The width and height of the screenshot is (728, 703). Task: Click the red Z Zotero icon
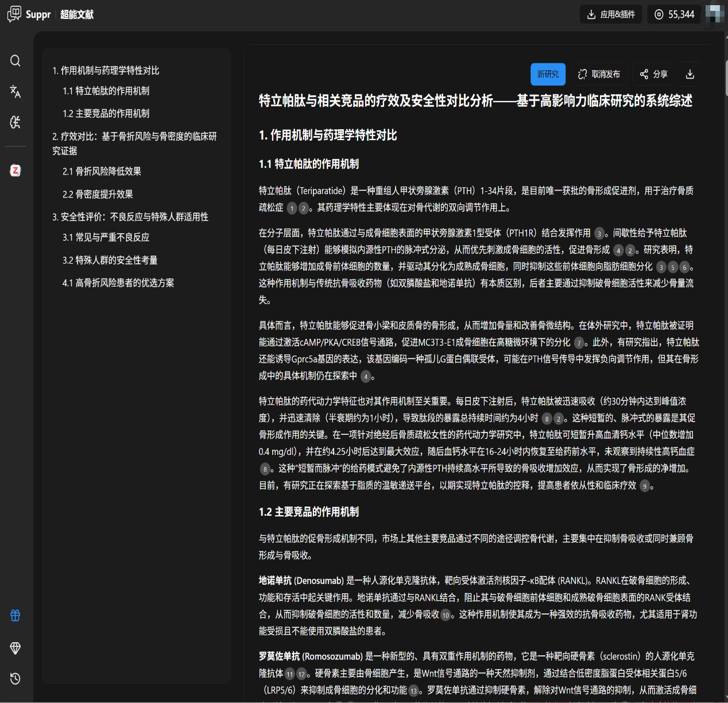tap(16, 170)
